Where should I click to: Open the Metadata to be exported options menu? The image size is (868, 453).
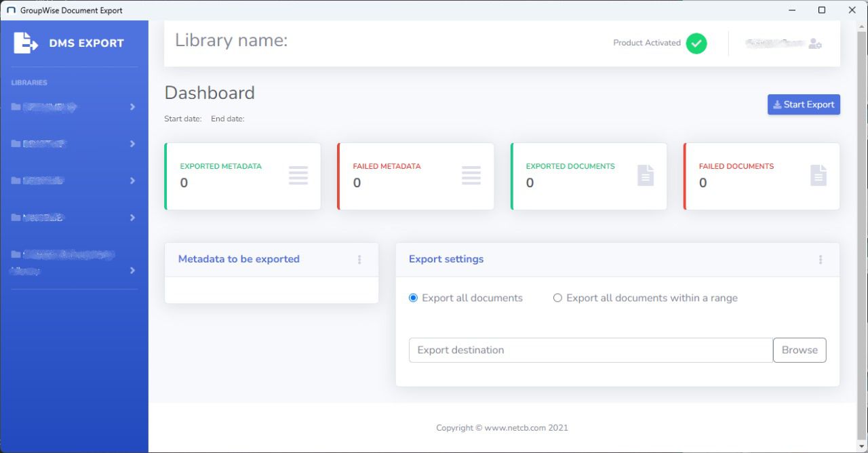click(359, 260)
